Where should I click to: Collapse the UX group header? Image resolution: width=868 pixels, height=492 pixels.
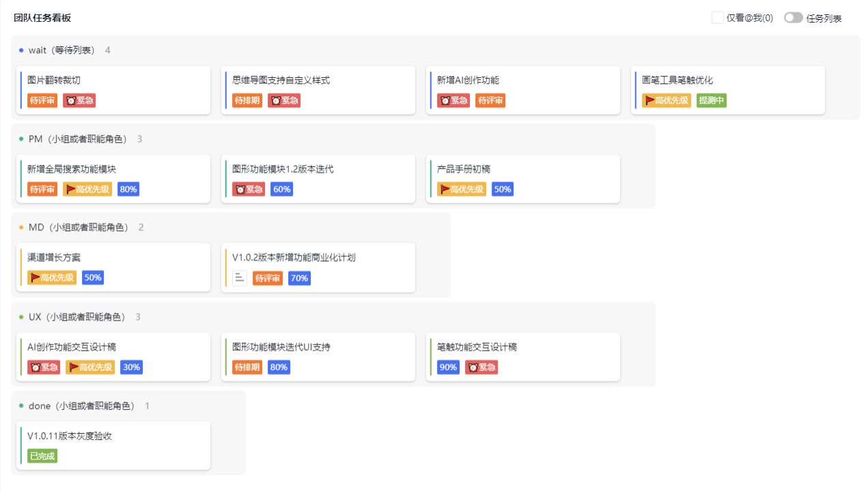pos(80,317)
